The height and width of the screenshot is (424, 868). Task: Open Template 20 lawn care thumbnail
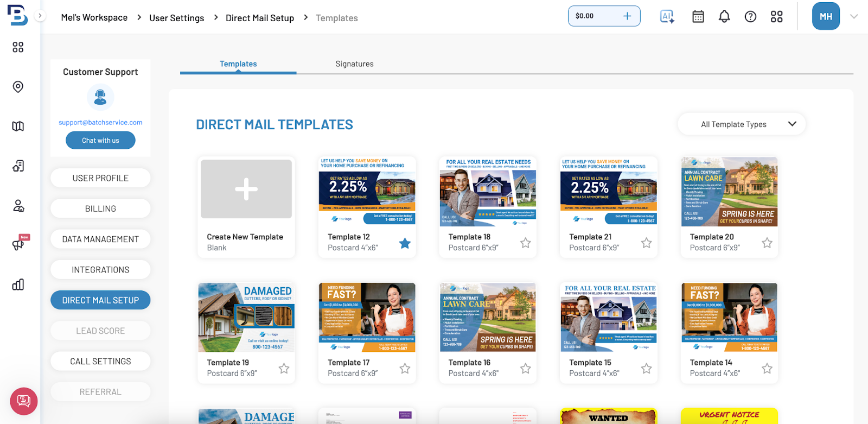pos(729,192)
